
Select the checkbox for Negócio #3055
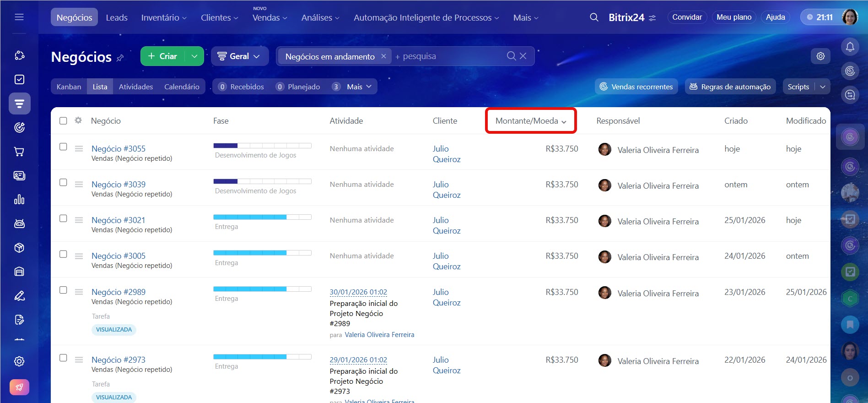point(63,147)
